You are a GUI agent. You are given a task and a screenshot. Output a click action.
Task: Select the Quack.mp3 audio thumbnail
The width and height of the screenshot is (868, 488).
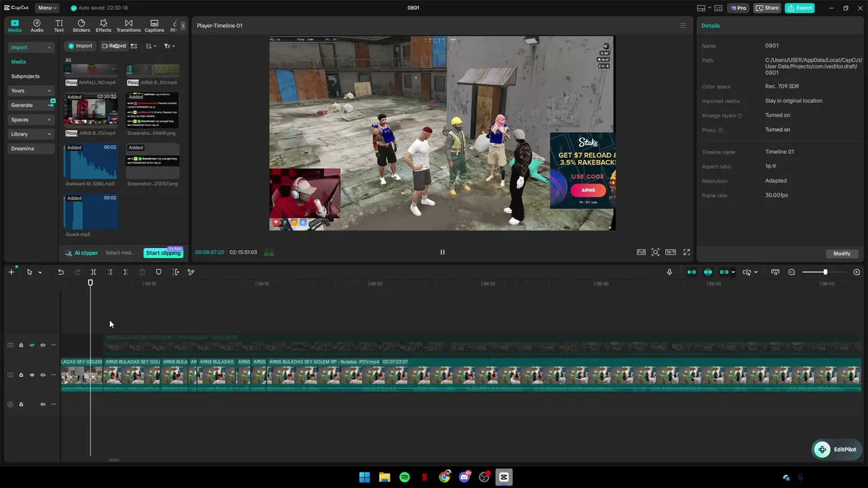click(x=91, y=211)
